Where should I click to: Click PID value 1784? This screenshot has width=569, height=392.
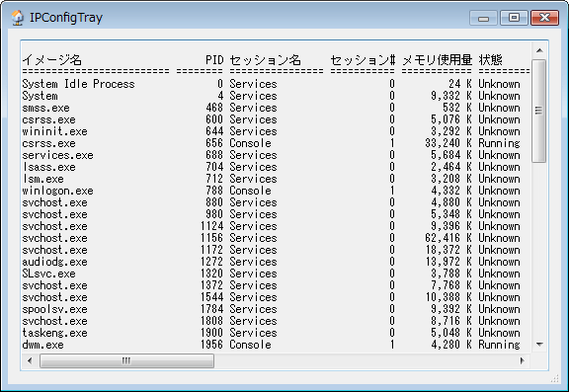[x=212, y=309]
